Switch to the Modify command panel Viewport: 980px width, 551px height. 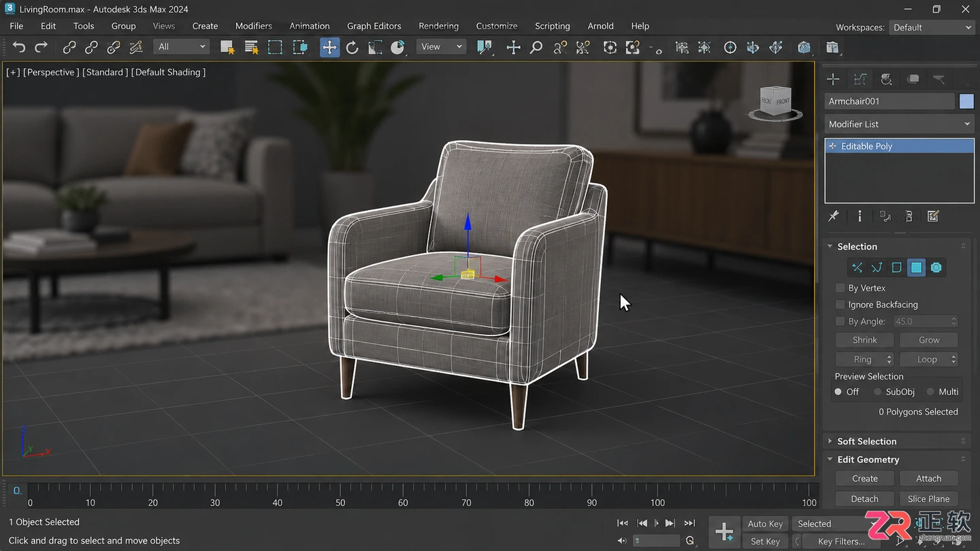tap(860, 80)
